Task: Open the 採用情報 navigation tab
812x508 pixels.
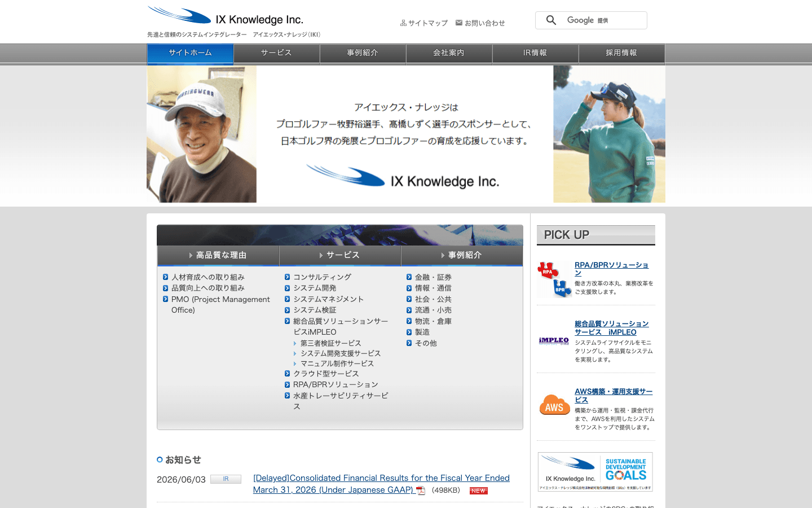Action: coord(621,53)
